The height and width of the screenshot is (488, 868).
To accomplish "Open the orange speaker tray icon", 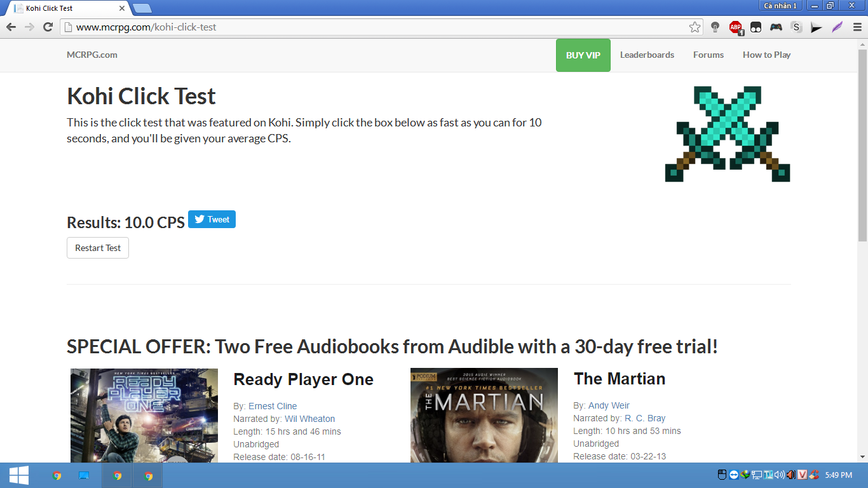I will coord(790,475).
